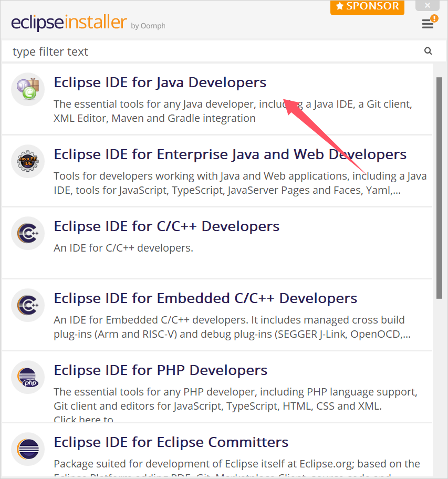
Task: Click the search magnifier icon
Action: pyautogui.click(x=428, y=51)
